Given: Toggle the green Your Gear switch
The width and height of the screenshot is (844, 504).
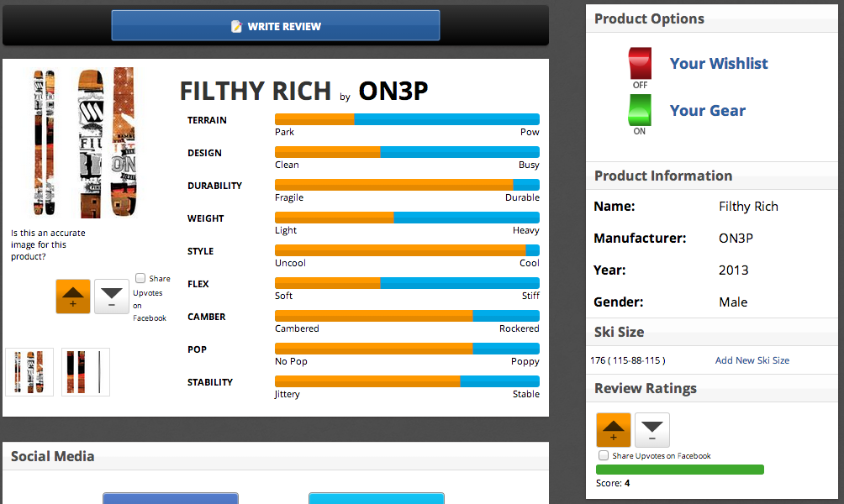Looking at the screenshot, I should 640,111.
